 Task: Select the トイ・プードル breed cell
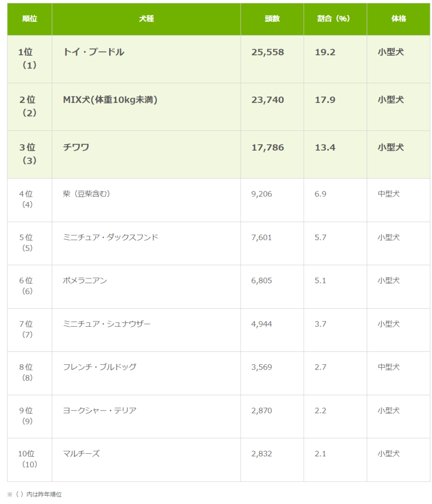(x=93, y=52)
